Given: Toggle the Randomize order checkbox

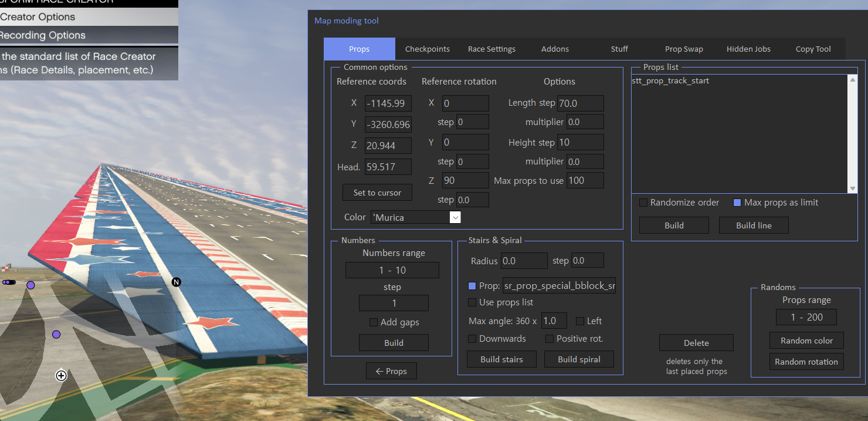Looking at the screenshot, I should [x=643, y=203].
